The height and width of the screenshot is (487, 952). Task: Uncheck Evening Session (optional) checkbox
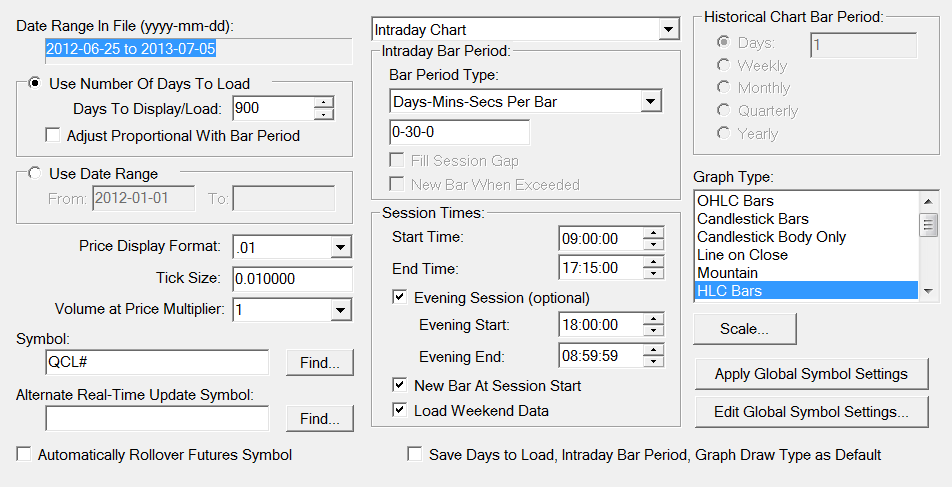pos(400,297)
